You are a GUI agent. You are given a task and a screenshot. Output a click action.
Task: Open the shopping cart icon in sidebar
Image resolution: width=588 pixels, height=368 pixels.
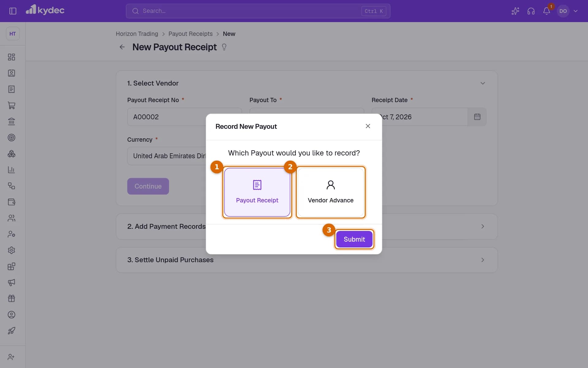click(x=11, y=105)
